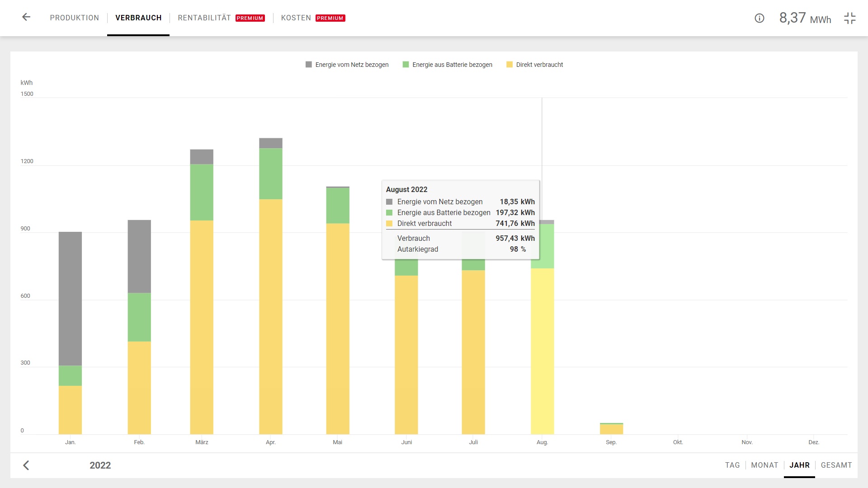This screenshot has width=868, height=488.
Task: Click the yellow legend square for Direkt verbraucht
Action: point(509,65)
